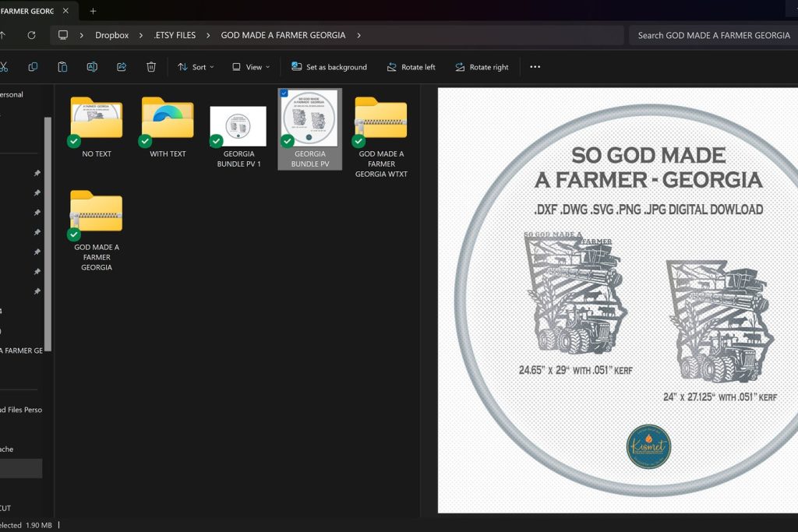Image resolution: width=798 pixels, height=532 pixels.
Task: Click the This PC monitor icon
Action: coord(63,35)
